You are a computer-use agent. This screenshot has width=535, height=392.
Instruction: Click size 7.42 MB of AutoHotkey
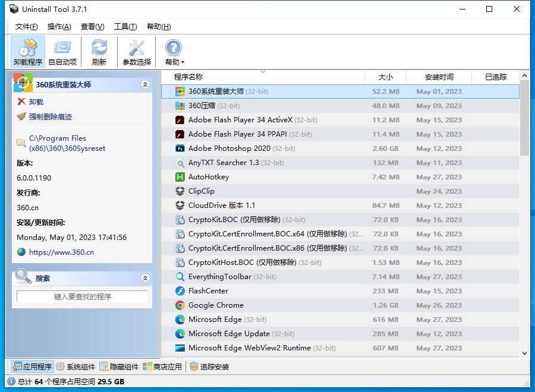pos(386,177)
